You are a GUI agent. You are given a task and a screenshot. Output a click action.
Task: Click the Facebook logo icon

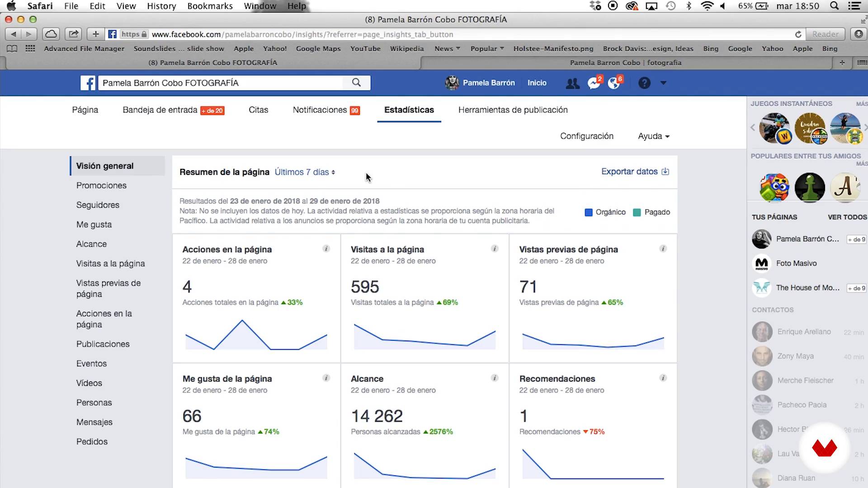point(88,83)
